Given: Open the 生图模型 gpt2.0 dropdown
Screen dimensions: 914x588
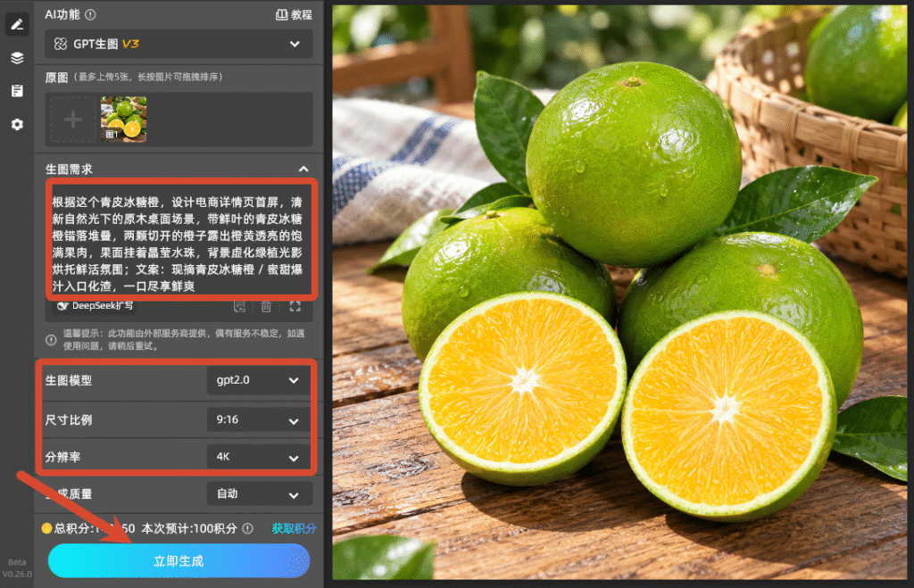Looking at the screenshot, I should coord(260,380).
